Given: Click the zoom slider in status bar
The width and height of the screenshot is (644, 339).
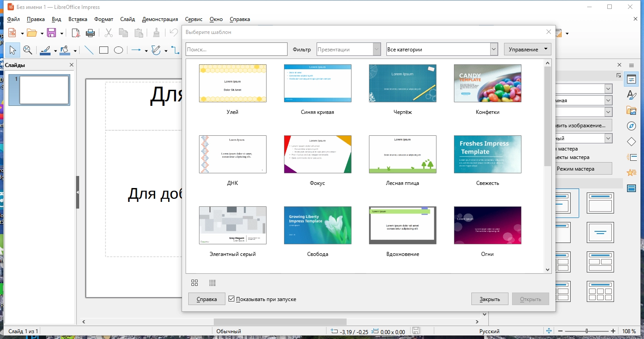Looking at the screenshot, I should pos(587,331).
